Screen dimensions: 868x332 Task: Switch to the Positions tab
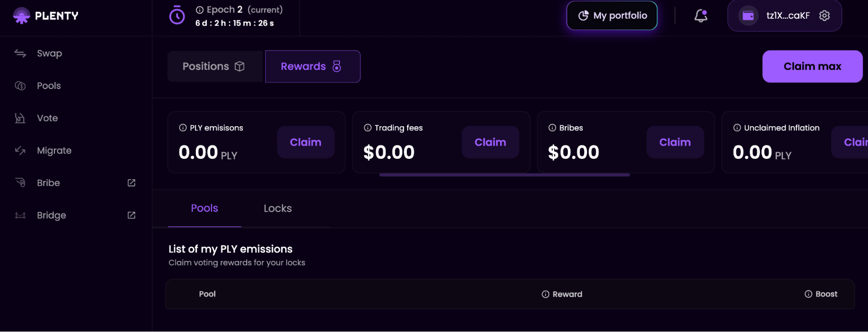[214, 66]
